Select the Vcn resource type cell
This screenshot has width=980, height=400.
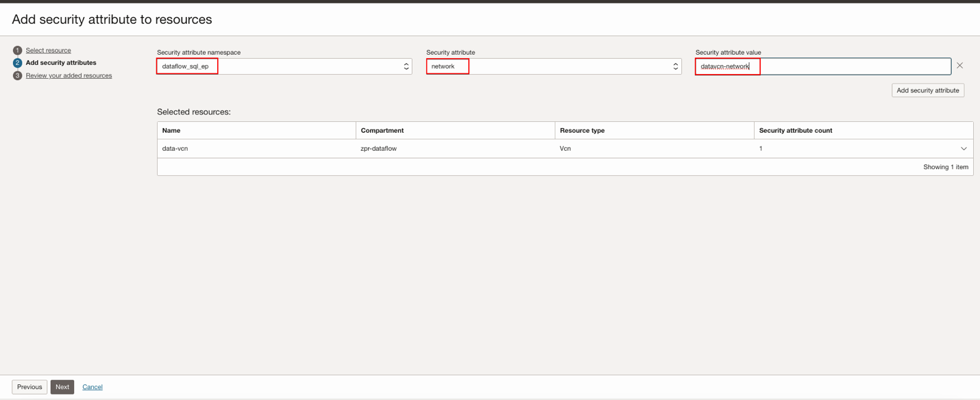[x=654, y=149]
